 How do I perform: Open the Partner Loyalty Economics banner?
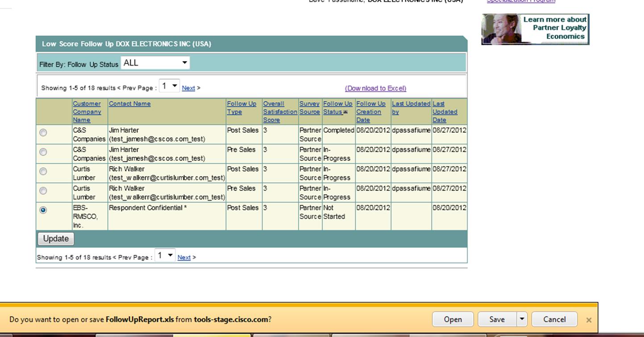[535, 29]
